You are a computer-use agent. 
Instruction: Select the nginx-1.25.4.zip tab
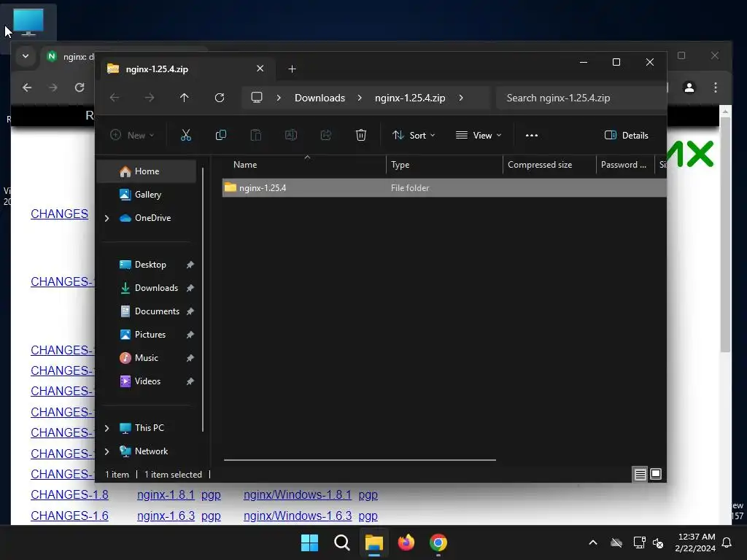coord(186,69)
